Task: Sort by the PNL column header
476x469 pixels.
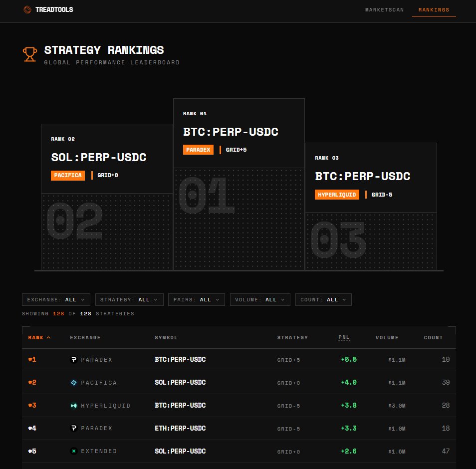Action: click(344, 337)
